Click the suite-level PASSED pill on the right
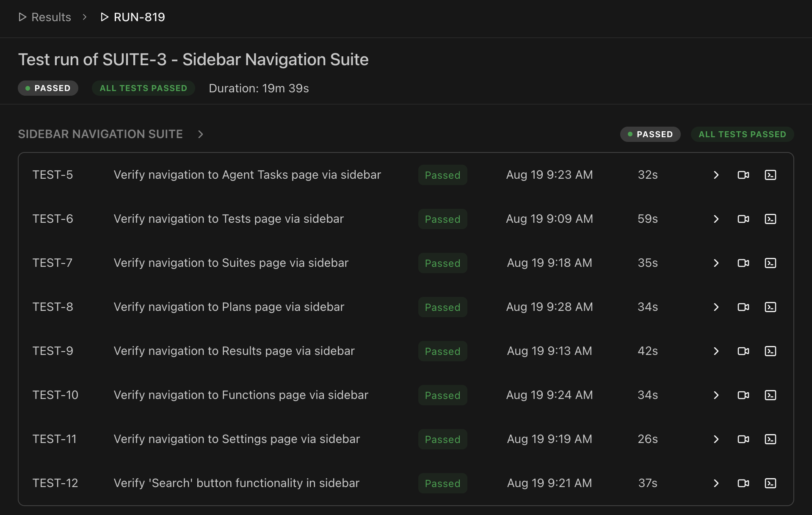The width and height of the screenshot is (812, 515). coord(650,134)
